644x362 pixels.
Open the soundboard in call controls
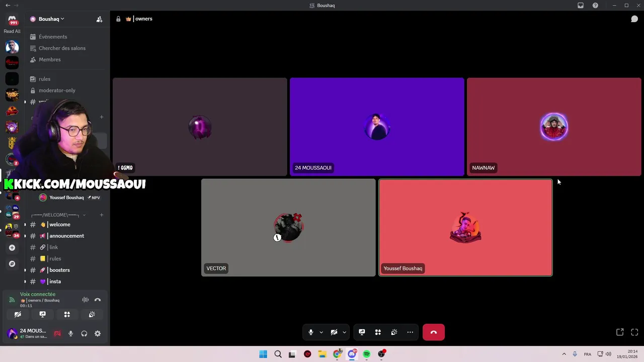[394, 332]
